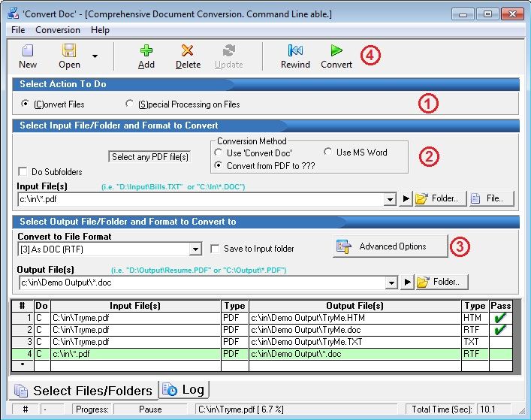Open the Help menu
Viewport: 531px width, 420px height.
(100, 30)
